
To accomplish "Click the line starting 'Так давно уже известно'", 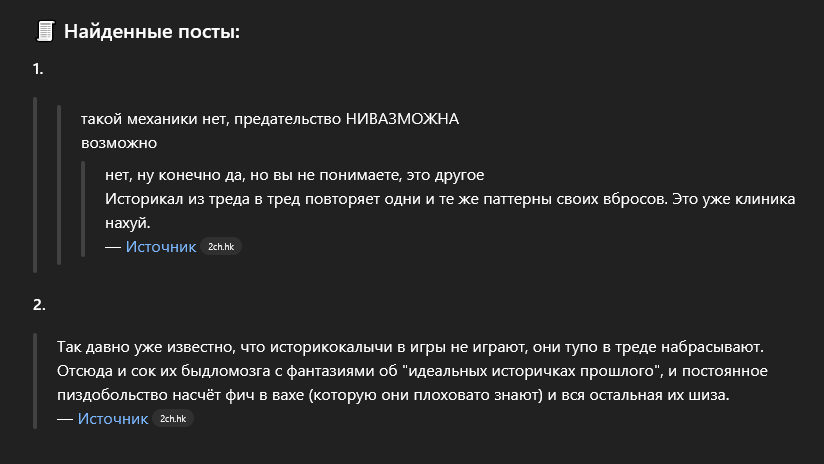I will click(410, 347).
